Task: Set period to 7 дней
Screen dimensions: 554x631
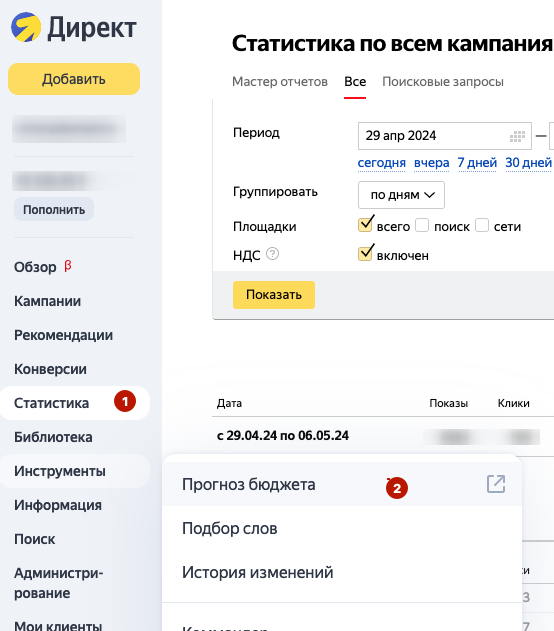Action: [477, 163]
